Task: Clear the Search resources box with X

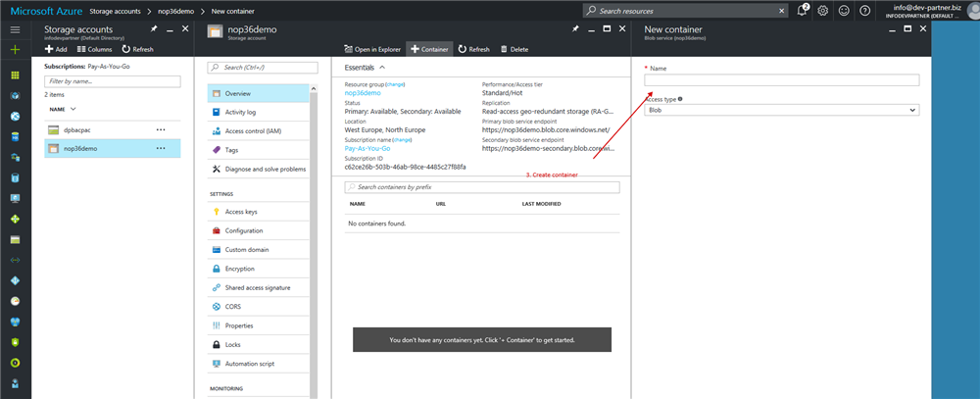Action: tap(782, 11)
